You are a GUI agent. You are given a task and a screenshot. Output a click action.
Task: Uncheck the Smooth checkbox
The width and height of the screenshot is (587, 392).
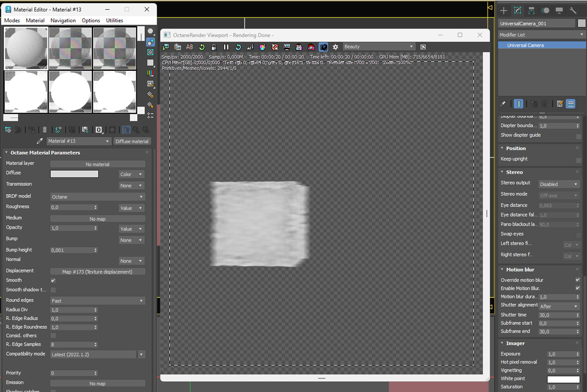[53, 280]
